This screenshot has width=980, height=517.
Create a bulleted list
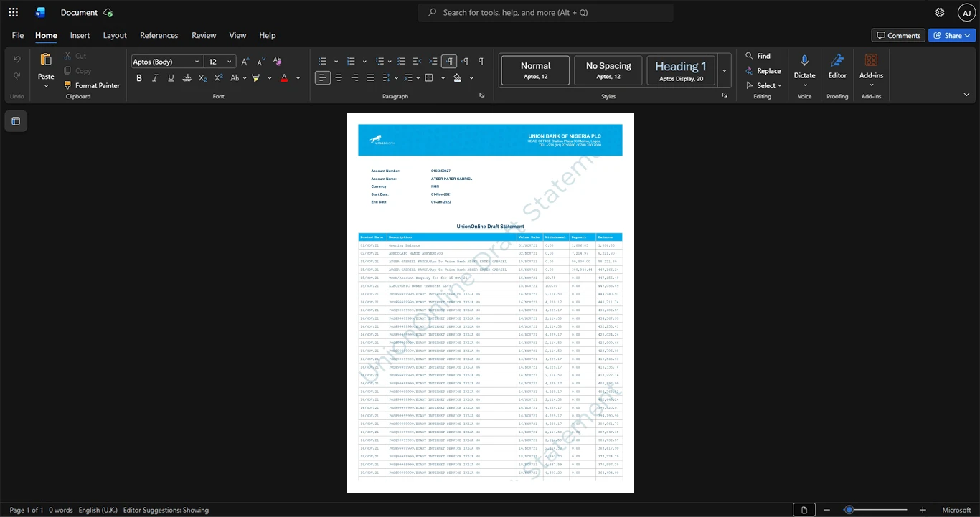click(x=323, y=62)
